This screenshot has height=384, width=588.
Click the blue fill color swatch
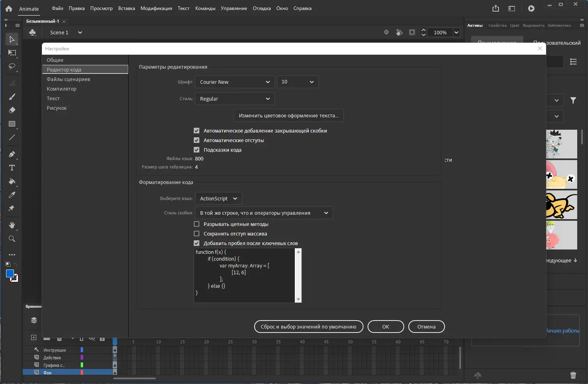(x=10, y=273)
